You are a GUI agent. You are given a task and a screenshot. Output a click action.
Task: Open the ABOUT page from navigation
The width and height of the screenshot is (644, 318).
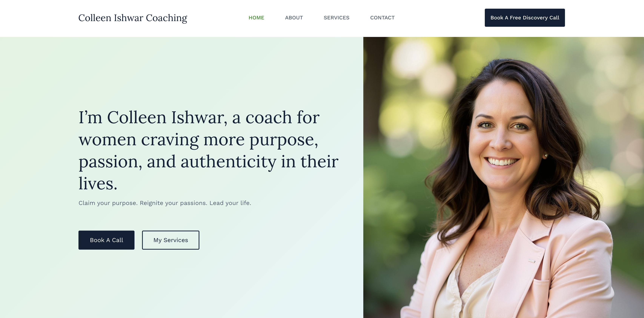pyautogui.click(x=294, y=18)
